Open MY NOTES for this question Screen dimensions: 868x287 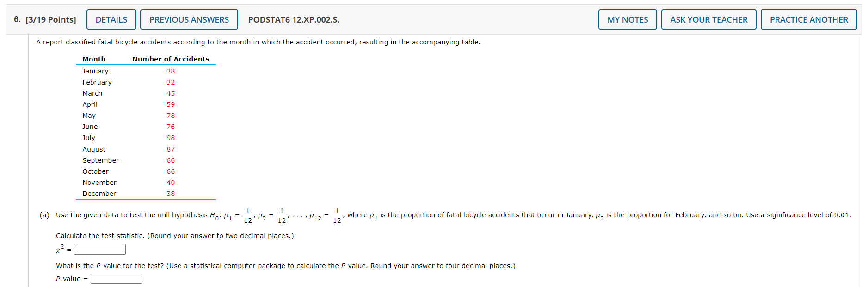click(627, 19)
